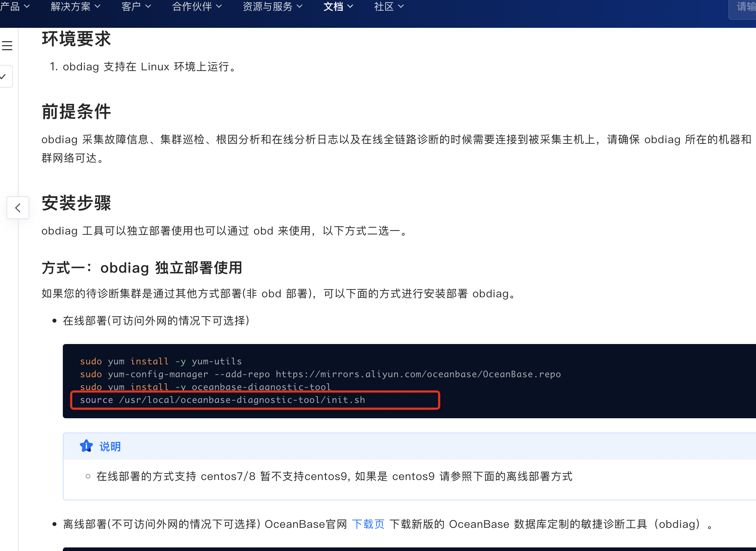Click the search input field at top right

[742, 7]
